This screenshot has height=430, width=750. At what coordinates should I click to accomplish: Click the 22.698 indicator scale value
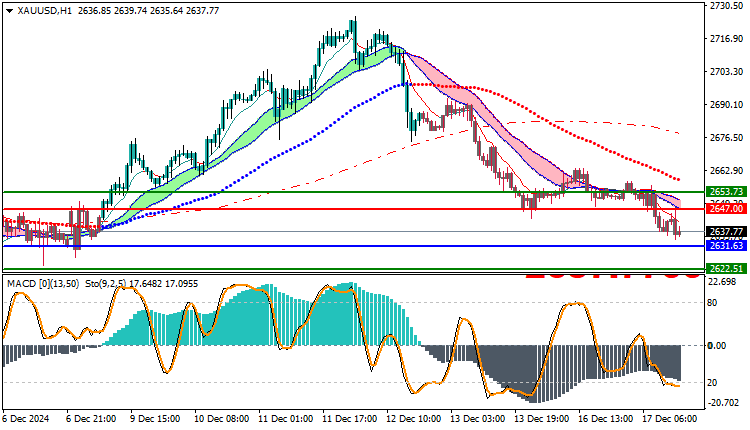[x=722, y=282]
